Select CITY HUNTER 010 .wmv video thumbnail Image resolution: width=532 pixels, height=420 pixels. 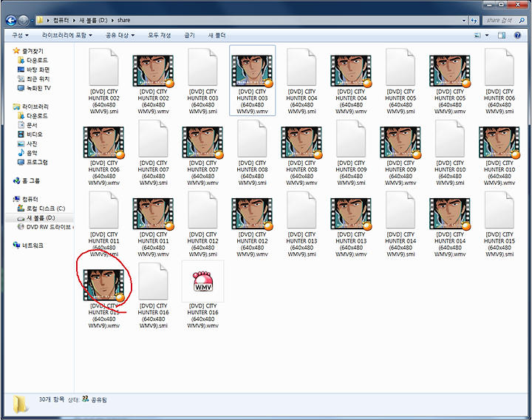(499, 142)
